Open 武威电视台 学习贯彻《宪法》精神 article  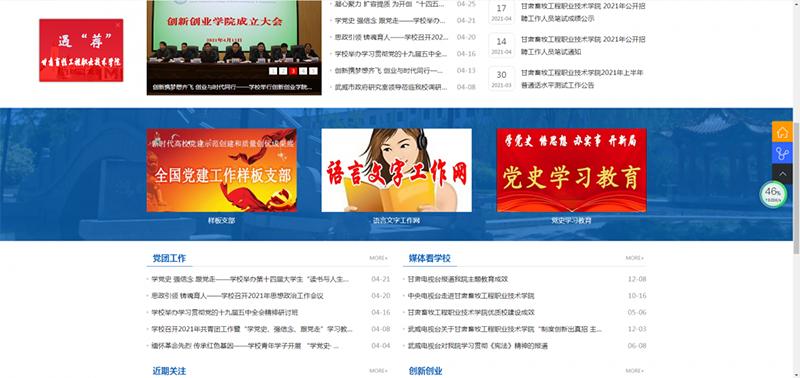(478, 346)
